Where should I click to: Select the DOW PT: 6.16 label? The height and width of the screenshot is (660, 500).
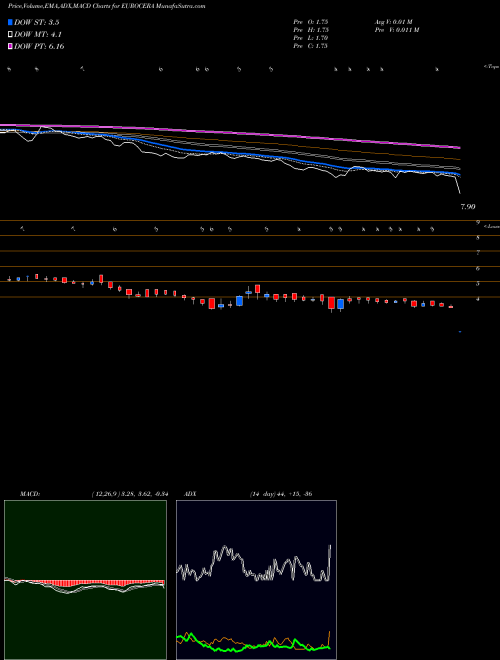click(x=39, y=46)
